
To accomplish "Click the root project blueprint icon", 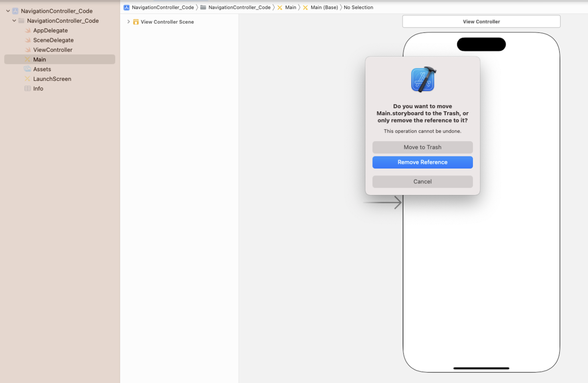I will [x=15, y=11].
